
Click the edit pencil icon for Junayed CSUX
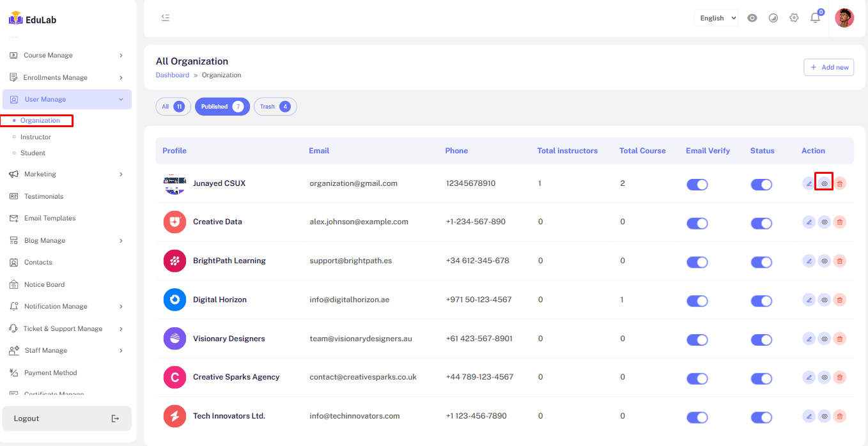[x=809, y=183]
